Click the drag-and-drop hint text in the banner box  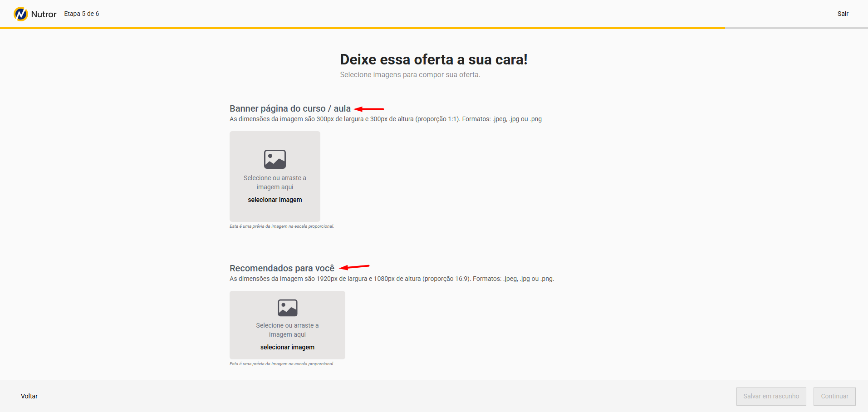click(x=275, y=182)
